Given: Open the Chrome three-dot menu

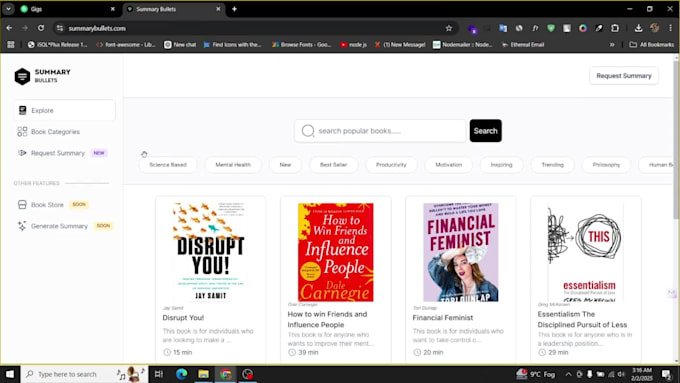Looking at the screenshot, I should click(x=670, y=28).
